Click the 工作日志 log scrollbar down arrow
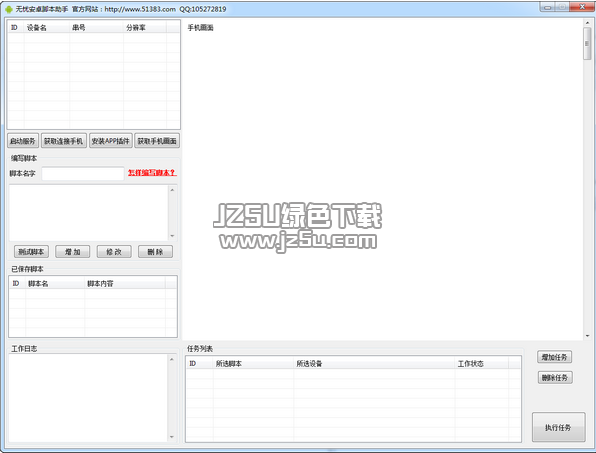 (171, 437)
